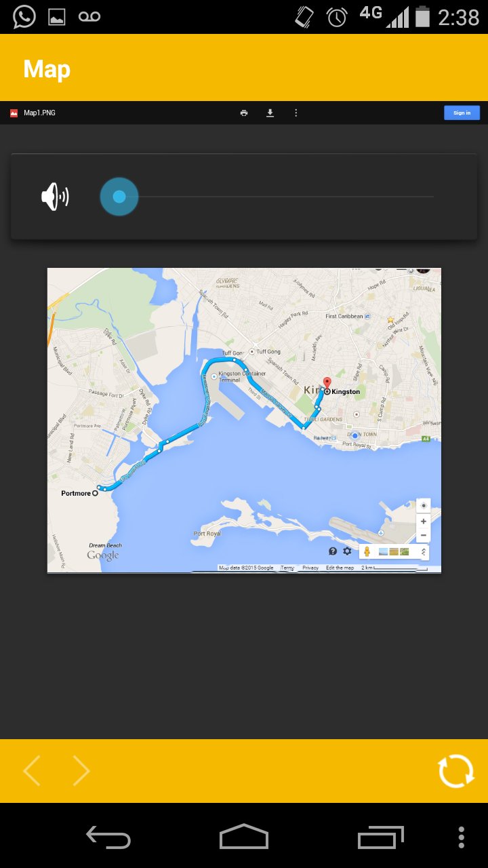Click the volume slider knob

tap(119, 197)
